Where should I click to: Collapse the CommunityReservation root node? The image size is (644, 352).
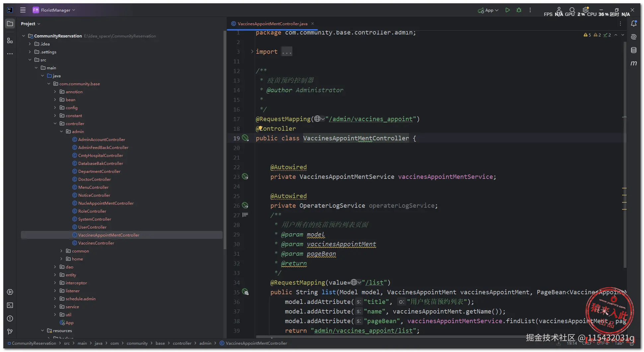pos(24,36)
